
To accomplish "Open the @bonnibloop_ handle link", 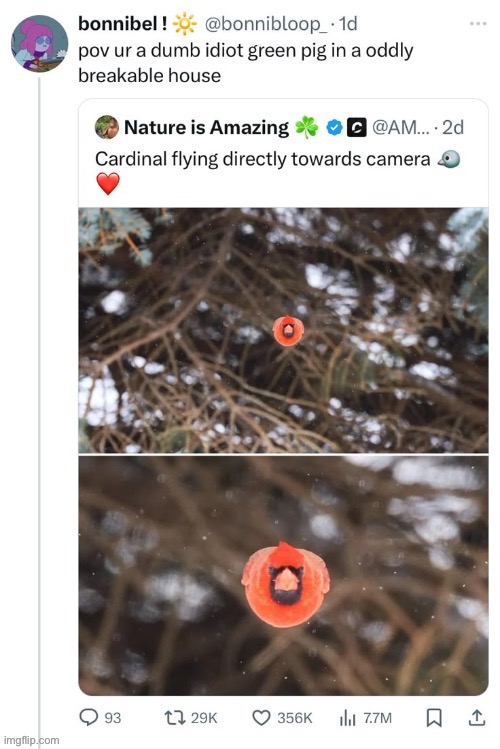I will (266, 24).
